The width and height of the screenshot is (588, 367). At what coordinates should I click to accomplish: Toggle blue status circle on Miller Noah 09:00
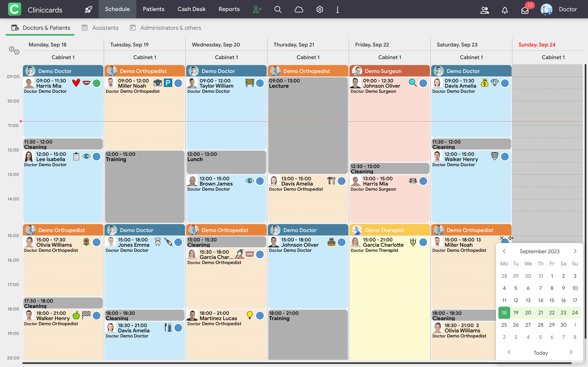(x=178, y=83)
